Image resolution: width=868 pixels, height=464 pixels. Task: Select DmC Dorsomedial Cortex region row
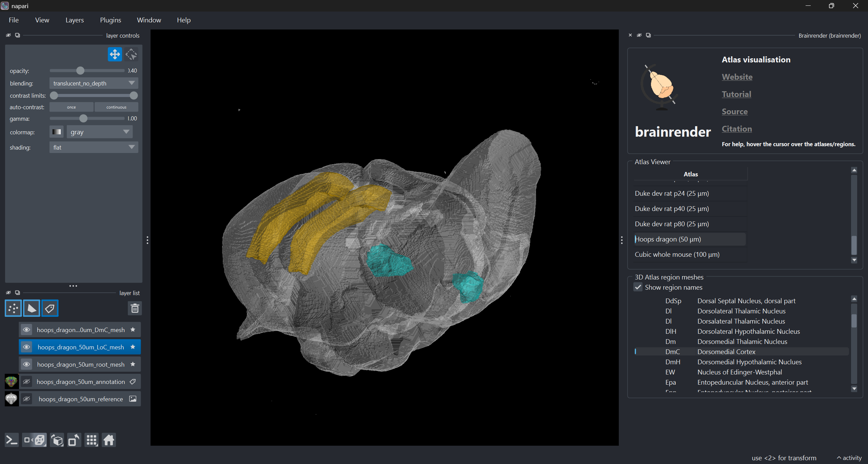pos(742,352)
